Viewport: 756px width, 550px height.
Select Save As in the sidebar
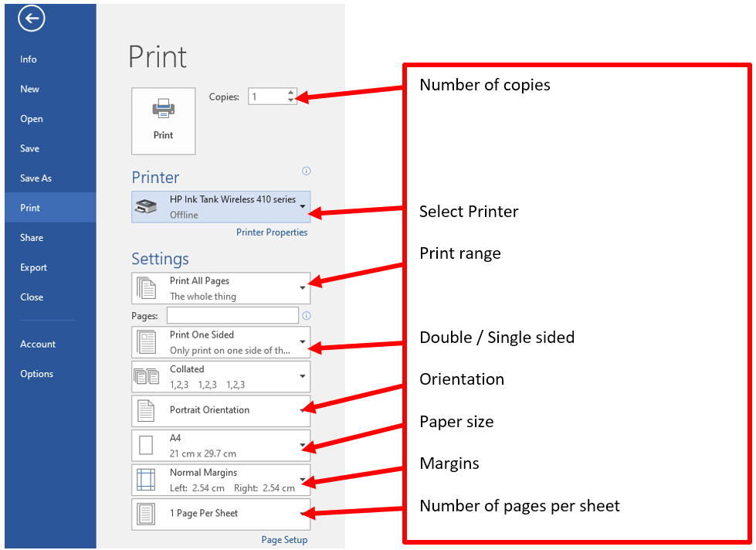[x=36, y=178]
